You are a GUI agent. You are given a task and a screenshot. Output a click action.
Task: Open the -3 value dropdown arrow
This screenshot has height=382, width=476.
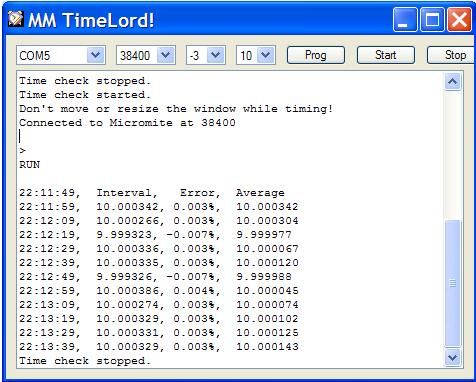coord(216,55)
